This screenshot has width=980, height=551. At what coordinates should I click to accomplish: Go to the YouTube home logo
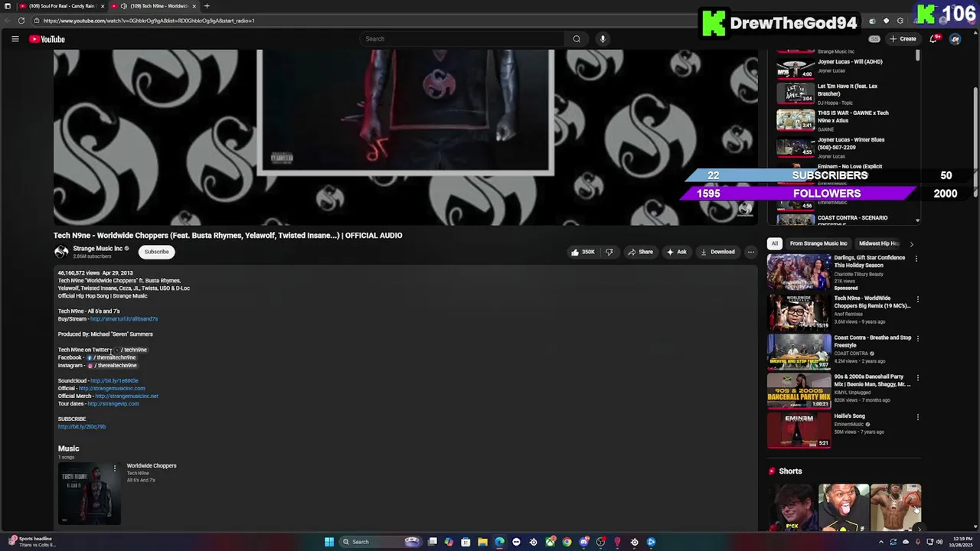[47, 39]
